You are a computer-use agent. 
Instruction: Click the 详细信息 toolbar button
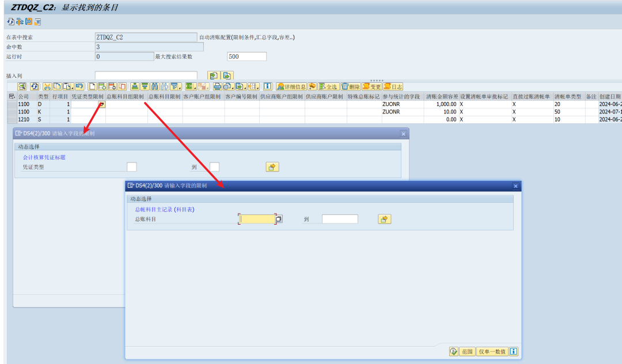coord(291,86)
